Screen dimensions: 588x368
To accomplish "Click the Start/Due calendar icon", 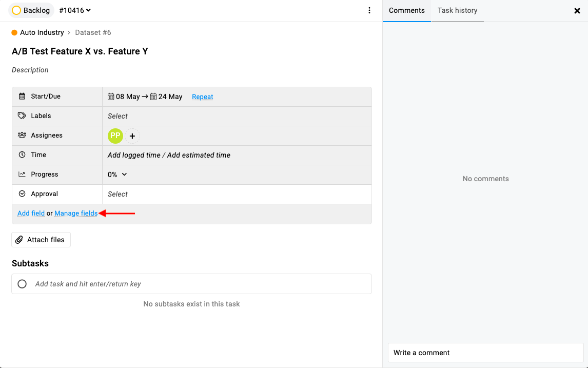I will click(22, 96).
